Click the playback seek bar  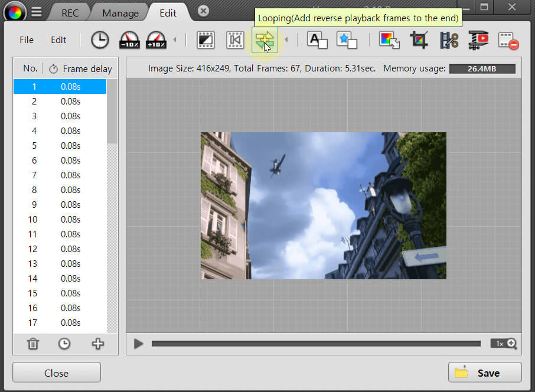point(316,344)
